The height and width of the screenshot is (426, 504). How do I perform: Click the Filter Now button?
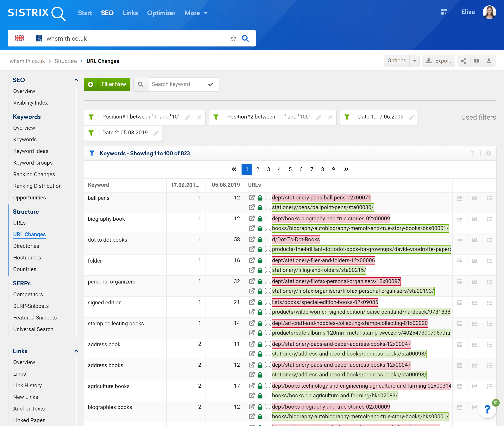(107, 84)
